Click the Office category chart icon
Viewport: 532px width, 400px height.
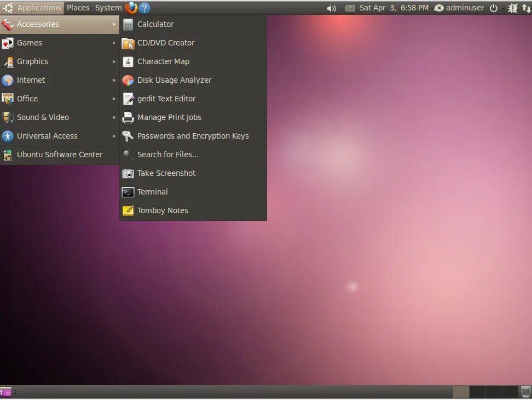pos(8,99)
